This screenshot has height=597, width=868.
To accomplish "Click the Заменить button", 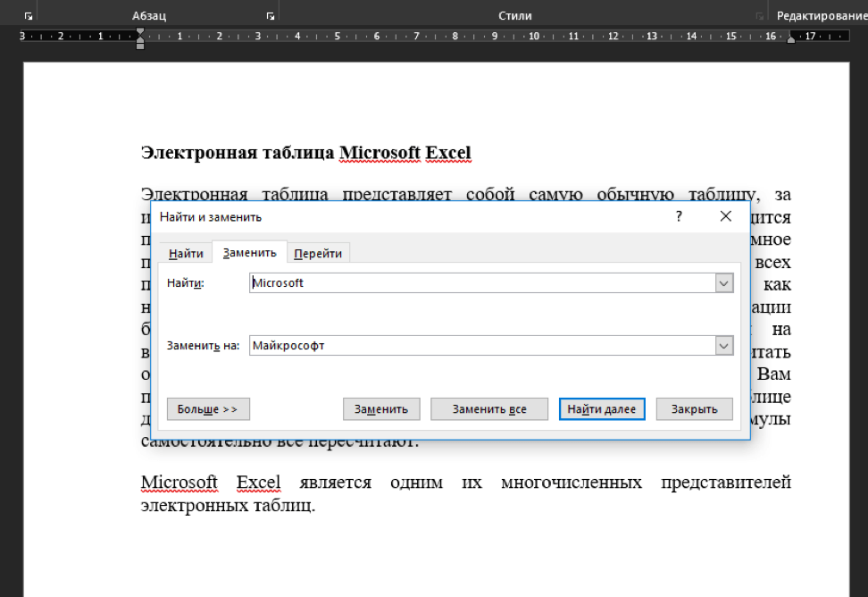I will point(381,409).
